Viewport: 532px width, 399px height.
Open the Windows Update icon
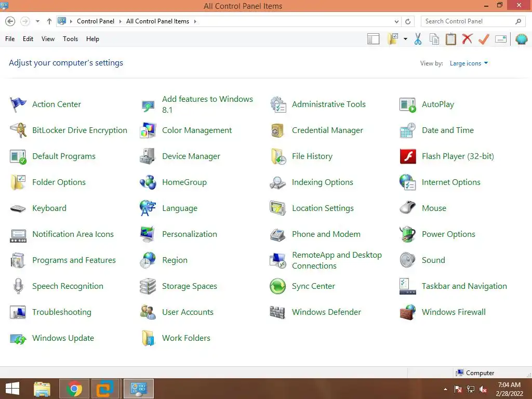(x=18, y=338)
